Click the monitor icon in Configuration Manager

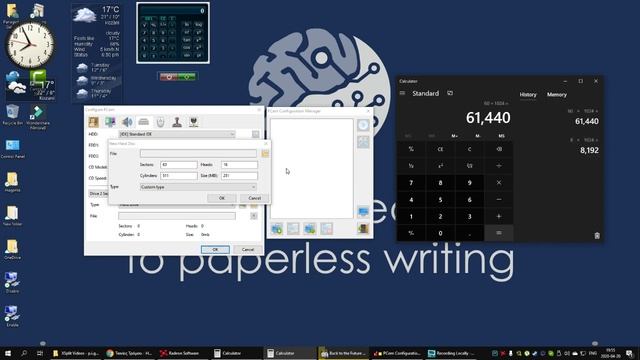(363, 212)
